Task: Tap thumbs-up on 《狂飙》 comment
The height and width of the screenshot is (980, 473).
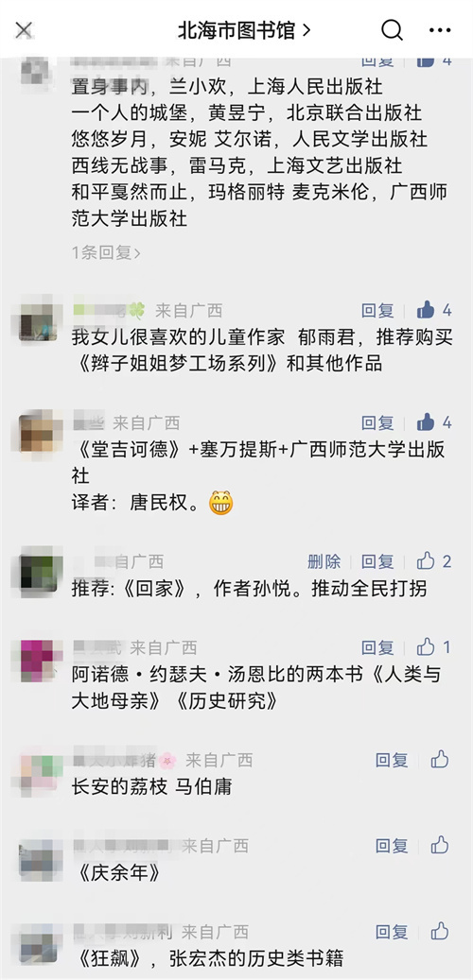Action: point(440,931)
